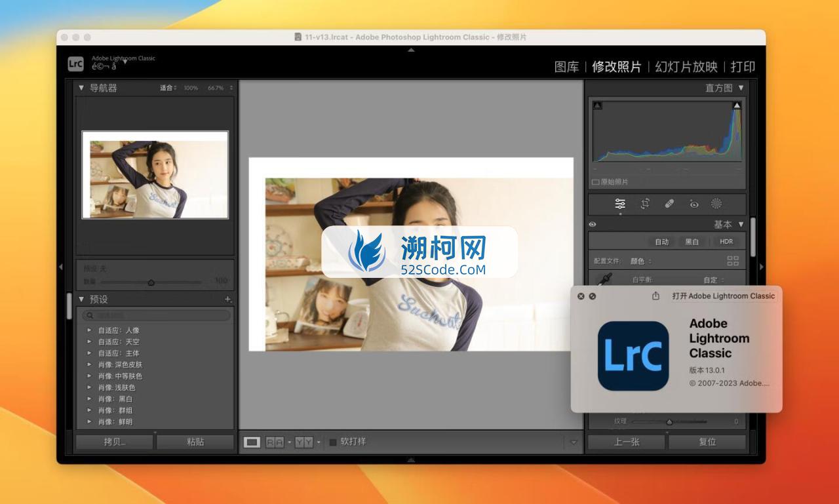Collapse the 导航器 panel
Screen dimensions: 839x504
pos(81,87)
